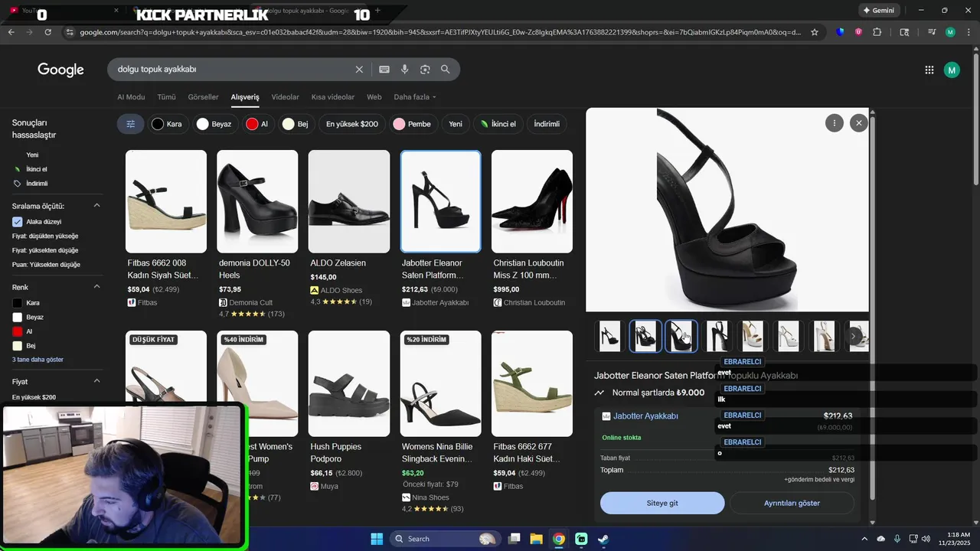This screenshot has height=551, width=980.
Task: Open the filter settings chip icon
Action: tap(131, 124)
